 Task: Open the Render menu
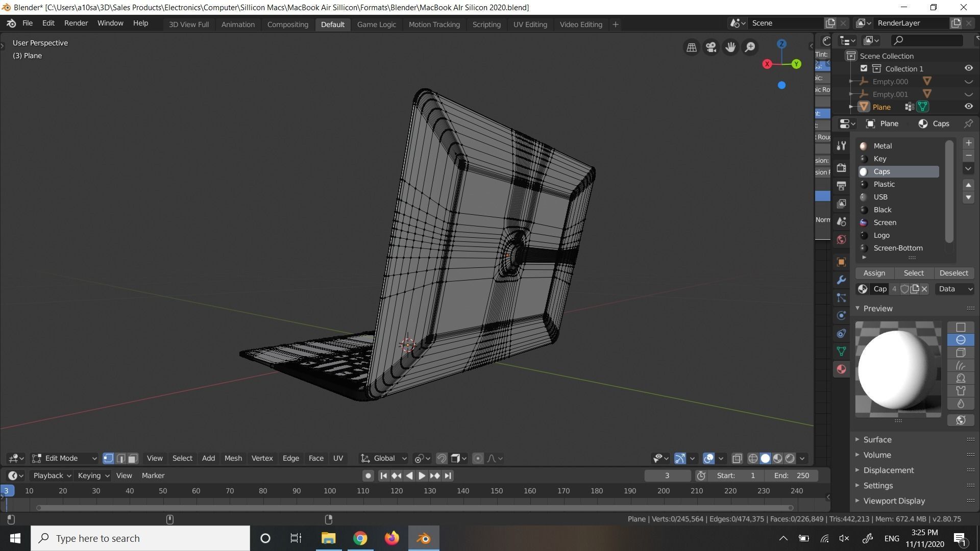click(x=76, y=23)
